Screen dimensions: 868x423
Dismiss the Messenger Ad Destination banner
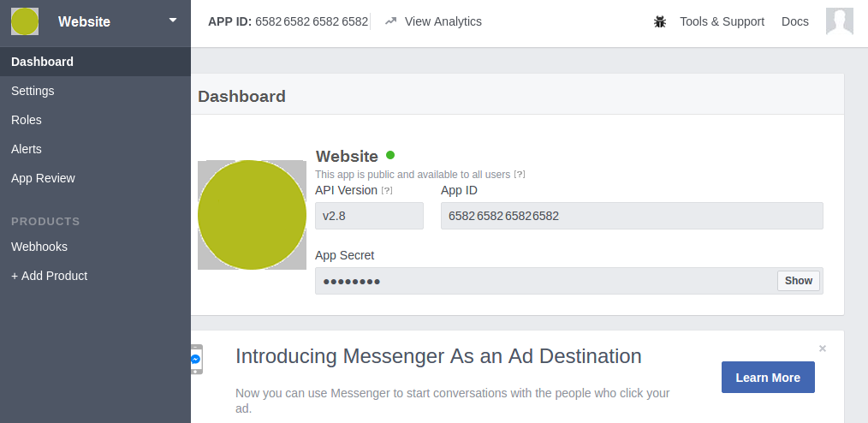(x=823, y=349)
